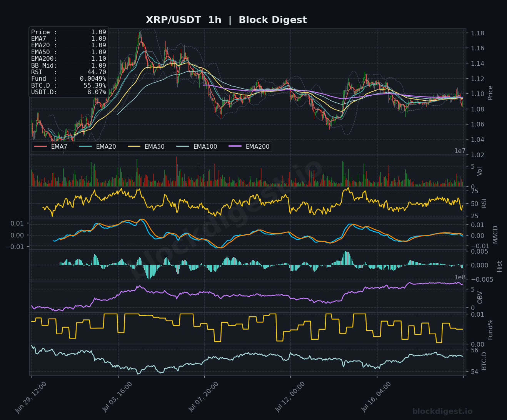Click the RSI 44.70 value row
Image resolution: width=507 pixels, height=420 pixels.
tap(68, 72)
